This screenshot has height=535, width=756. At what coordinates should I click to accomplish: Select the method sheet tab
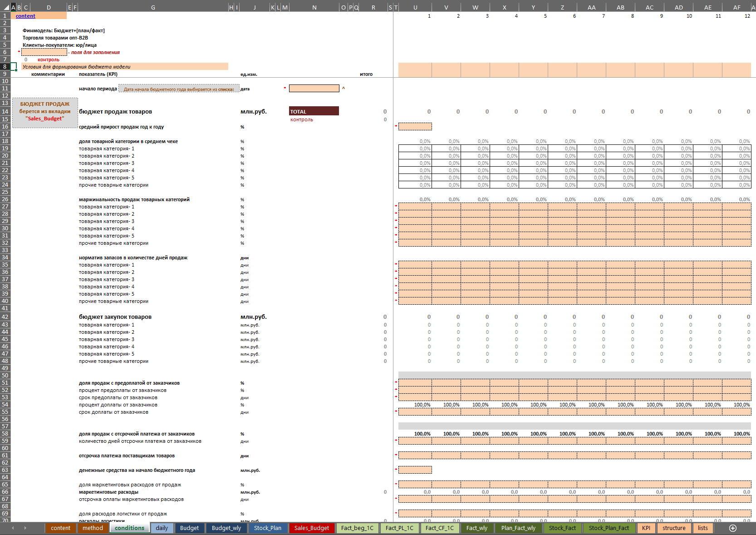[x=93, y=528]
